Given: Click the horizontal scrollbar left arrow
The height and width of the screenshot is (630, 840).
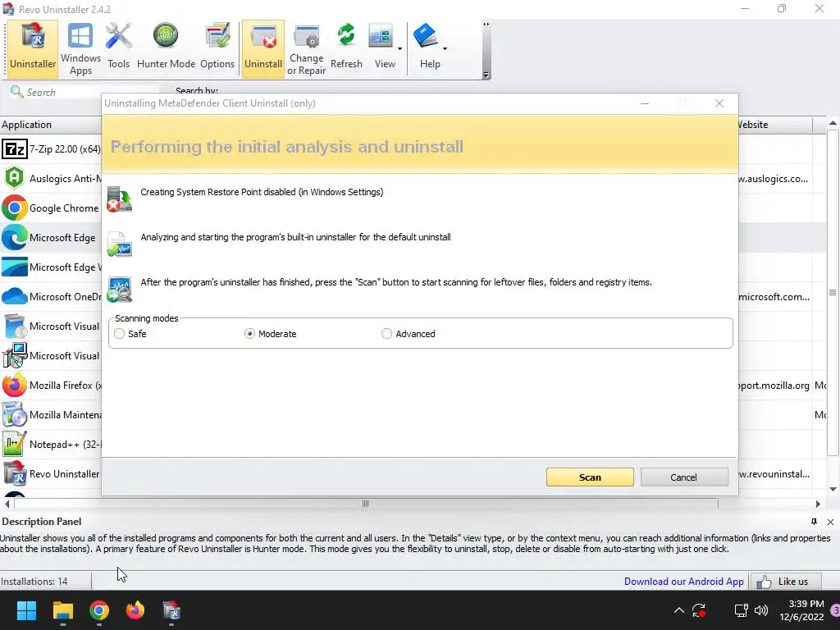Looking at the screenshot, I should coord(7,504).
